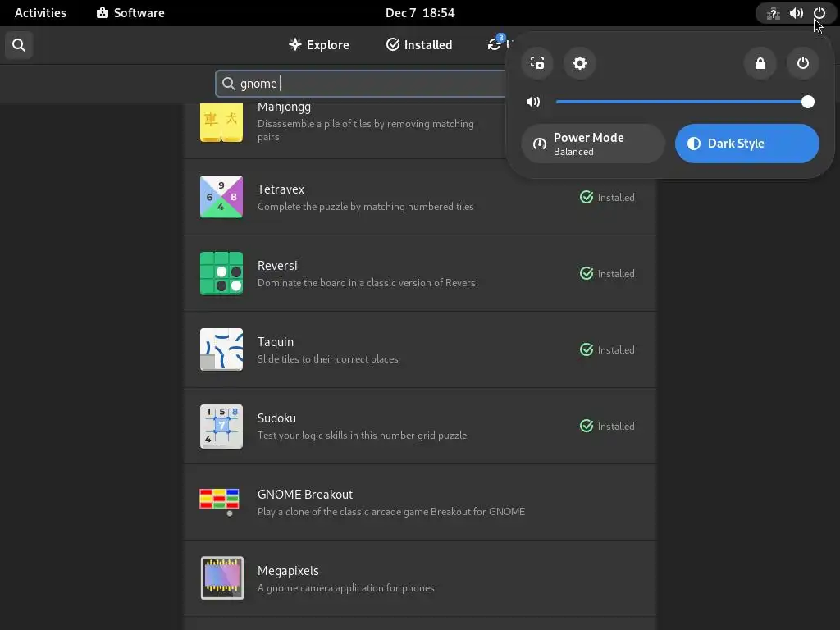Click 'Dominate the board' Reversi description

click(367, 282)
